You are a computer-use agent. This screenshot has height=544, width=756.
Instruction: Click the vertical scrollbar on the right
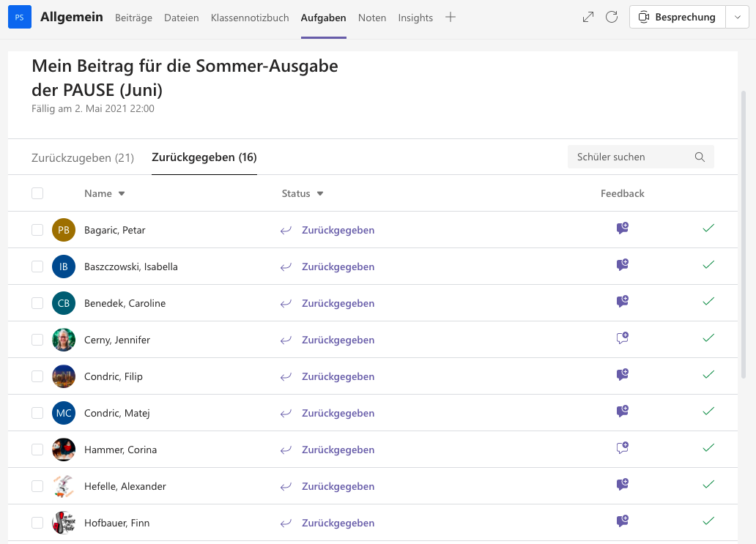[746, 234]
